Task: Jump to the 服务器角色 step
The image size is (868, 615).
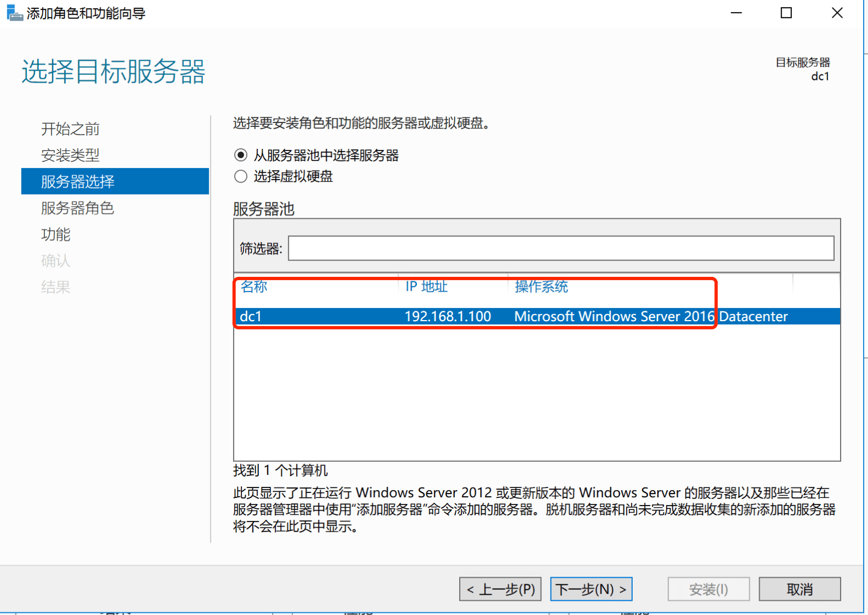Action: [x=77, y=208]
